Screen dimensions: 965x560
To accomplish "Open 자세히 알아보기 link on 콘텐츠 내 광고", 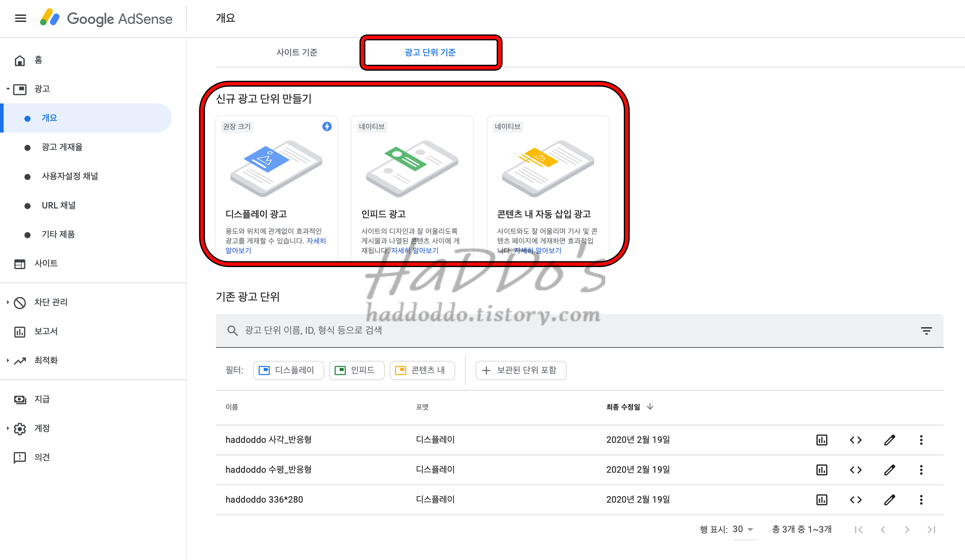I will [x=537, y=251].
